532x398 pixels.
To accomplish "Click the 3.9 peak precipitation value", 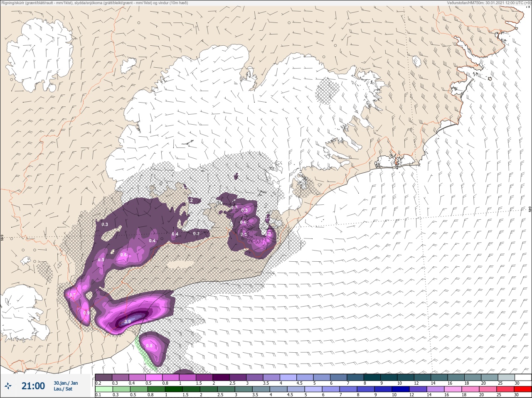I will click(128, 322).
